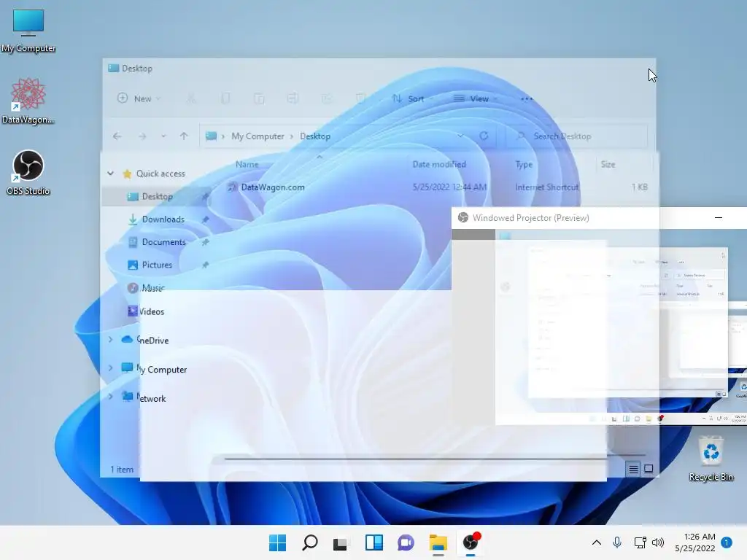Expand the OneDrive tree node

point(111,340)
